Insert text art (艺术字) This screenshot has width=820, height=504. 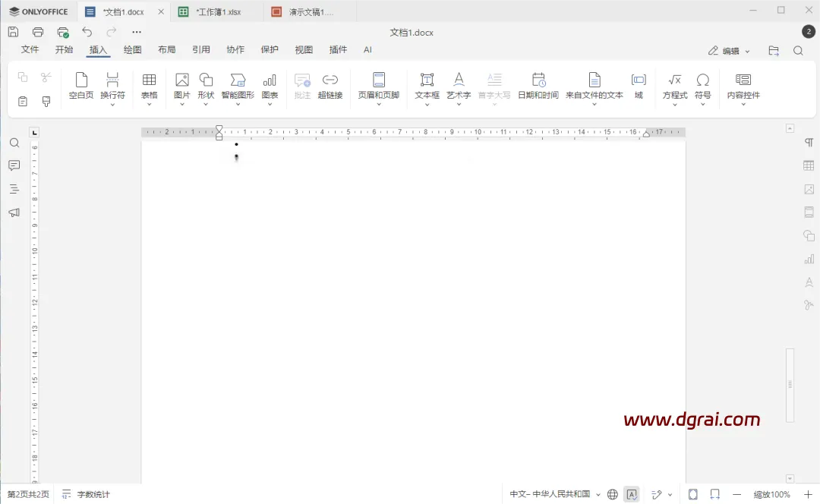pyautogui.click(x=459, y=89)
